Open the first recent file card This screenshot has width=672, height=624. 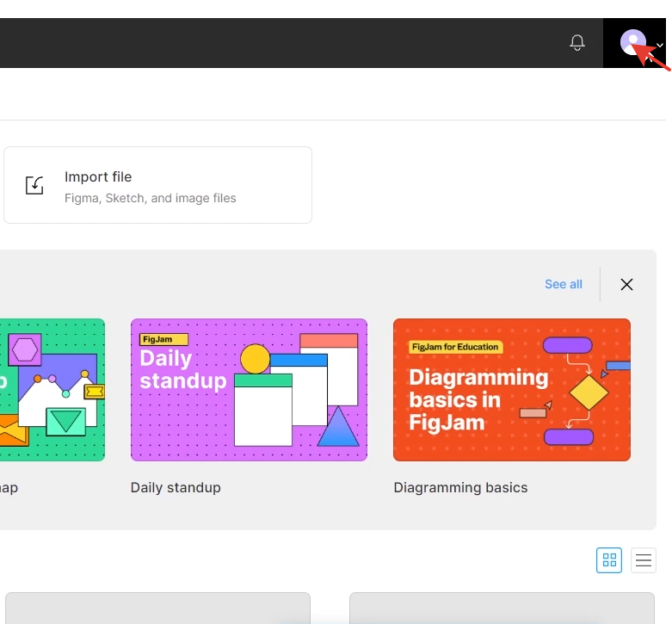point(157,609)
